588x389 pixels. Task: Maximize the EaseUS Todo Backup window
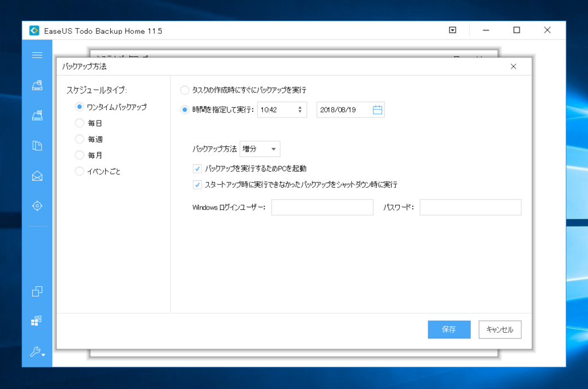pyautogui.click(x=517, y=30)
